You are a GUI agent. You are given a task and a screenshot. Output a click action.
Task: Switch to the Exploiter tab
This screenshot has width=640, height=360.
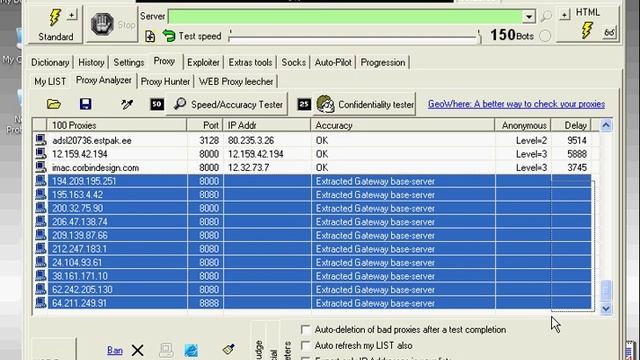point(203,62)
